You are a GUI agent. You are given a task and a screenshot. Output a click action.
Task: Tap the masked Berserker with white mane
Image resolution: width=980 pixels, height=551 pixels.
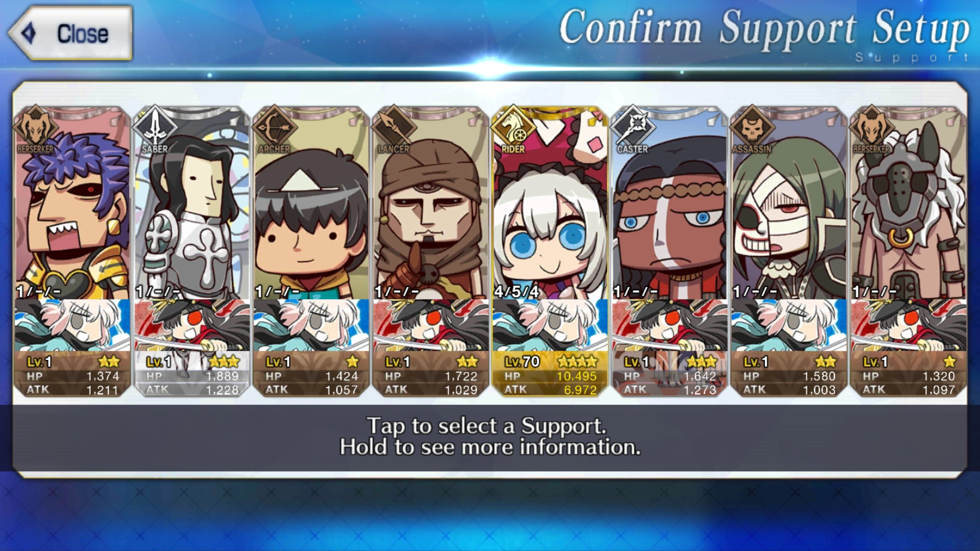pos(909,204)
